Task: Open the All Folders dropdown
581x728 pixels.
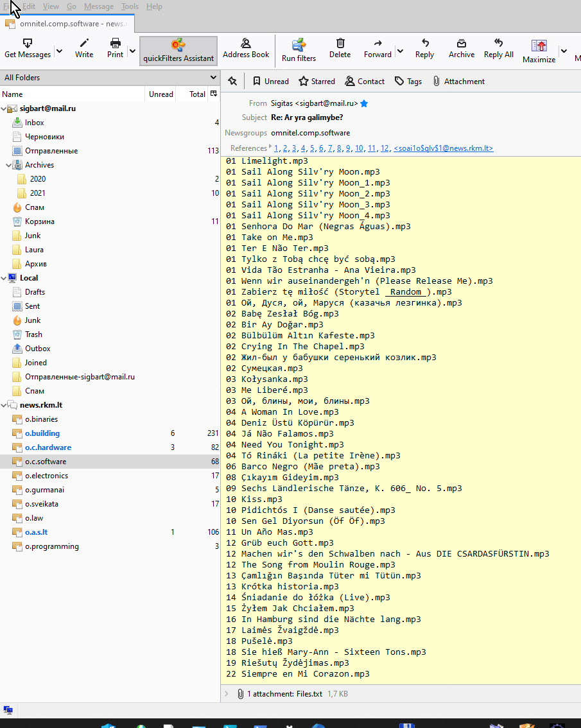Action: 110,78
